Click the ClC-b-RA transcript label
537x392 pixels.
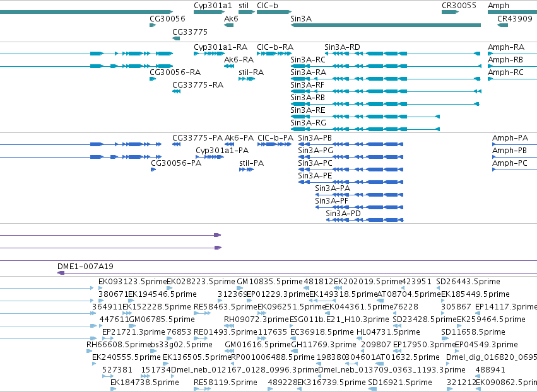tap(275, 47)
